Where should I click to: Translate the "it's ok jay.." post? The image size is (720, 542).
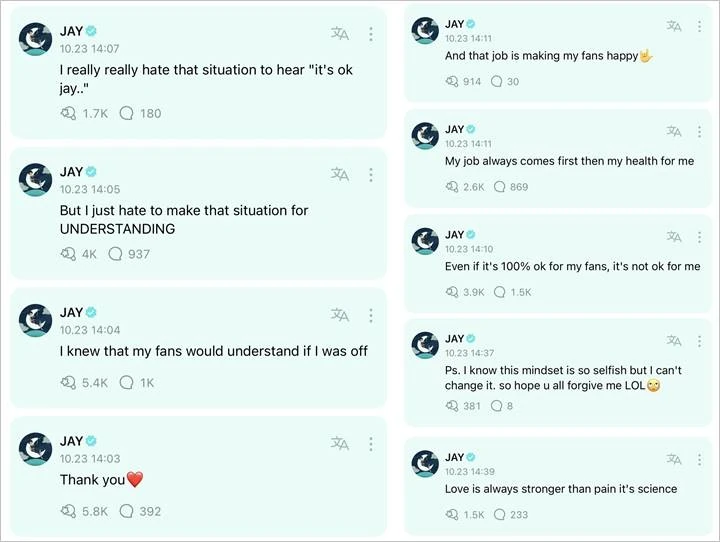point(340,34)
